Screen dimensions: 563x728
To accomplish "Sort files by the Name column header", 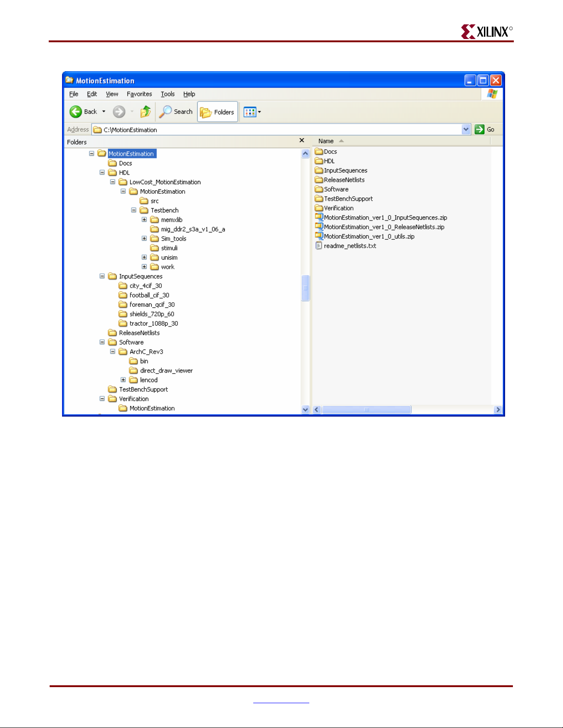I will pyautogui.click(x=326, y=141).
